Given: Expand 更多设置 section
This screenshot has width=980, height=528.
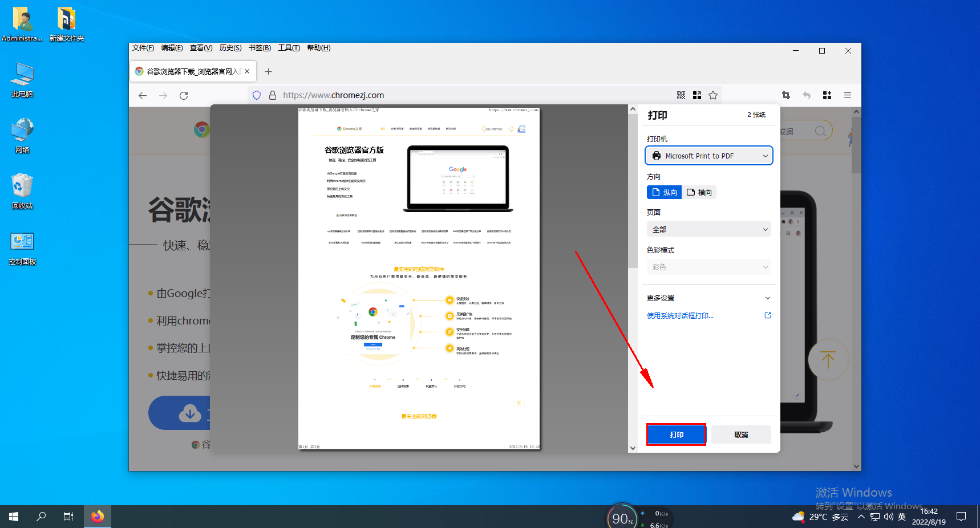Looking at the screenshot, I should [709, 298].
